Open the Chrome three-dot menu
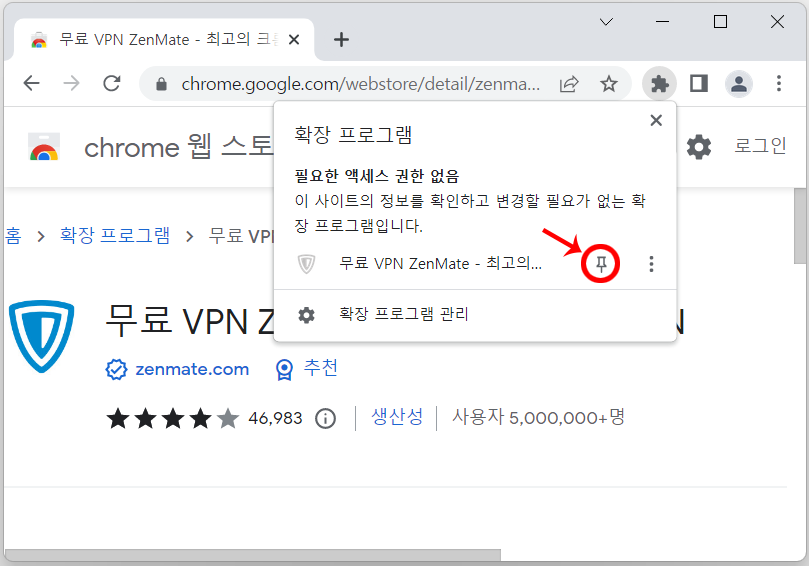The height and width of the screenshot is (566, 809). coord(779,84)
